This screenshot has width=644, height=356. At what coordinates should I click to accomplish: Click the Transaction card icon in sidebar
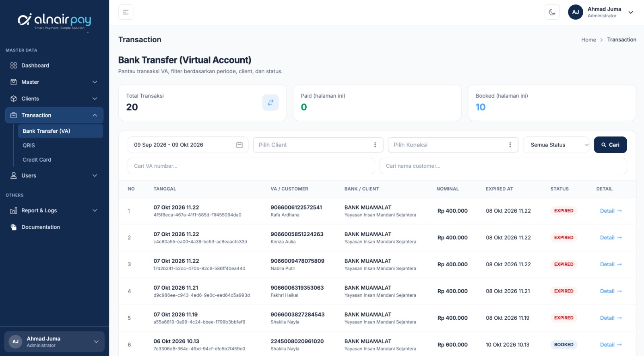click(x=14, y=115)
